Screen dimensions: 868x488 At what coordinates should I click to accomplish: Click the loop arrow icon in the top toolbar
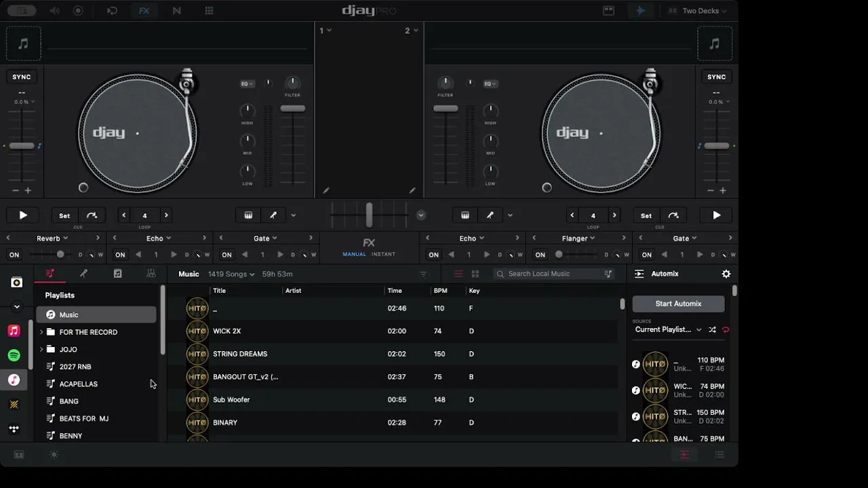tap(112, 11)
